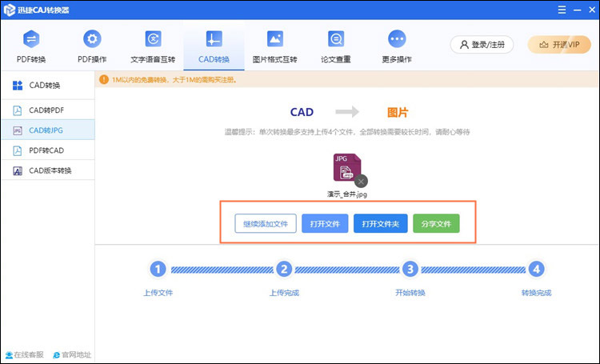This screenshot has width=600, height=364.
Task: Click the file name 演示_合并.jpg
Action: (x=347, y=194)
